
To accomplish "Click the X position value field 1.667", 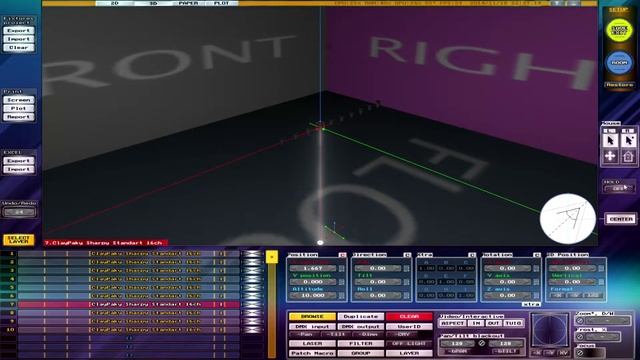I will tap(313, 269).
